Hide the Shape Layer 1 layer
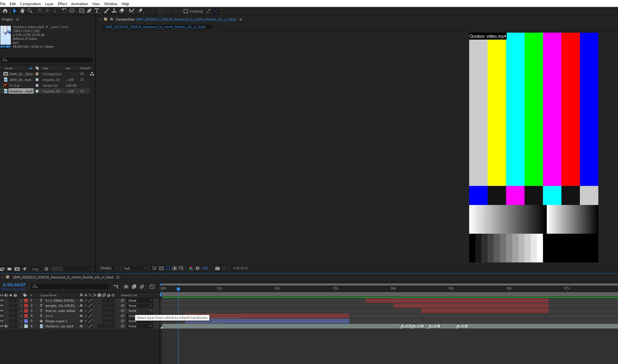 [2, 321]
